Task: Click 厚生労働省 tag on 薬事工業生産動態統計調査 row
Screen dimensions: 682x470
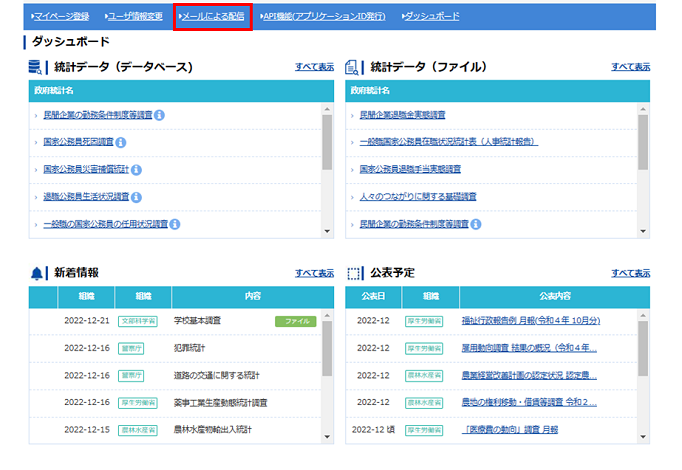Action: pyautogui.click(x=138, y=403)
